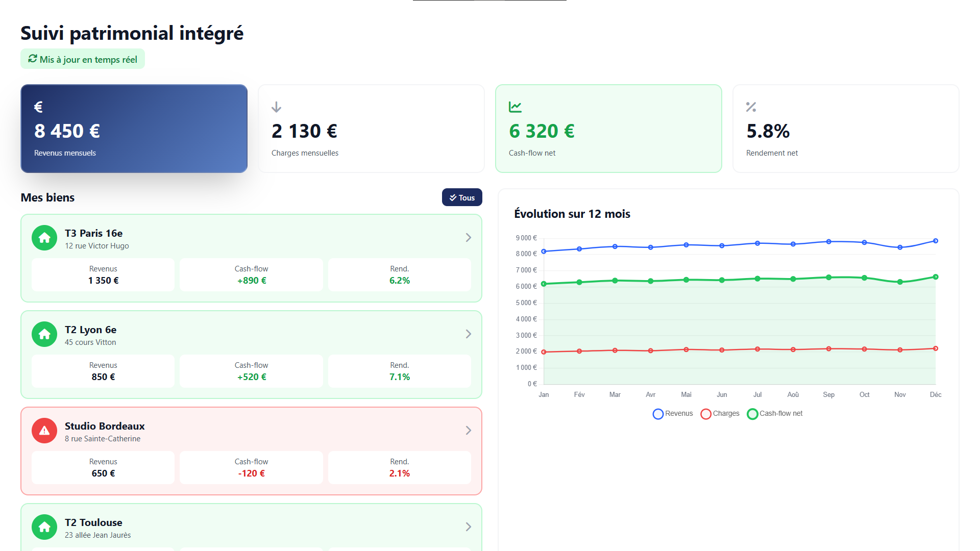This screenshot has height=551, width=980.
Task: Click the -120 € cash-flow value for Bordeaux
Action: (x=251, y=473)
